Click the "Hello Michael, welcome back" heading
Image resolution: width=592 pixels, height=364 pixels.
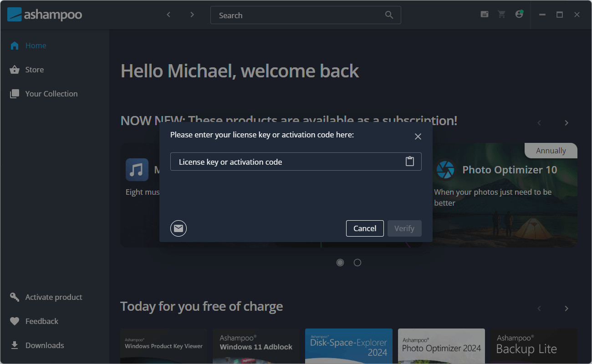point(240,71)
